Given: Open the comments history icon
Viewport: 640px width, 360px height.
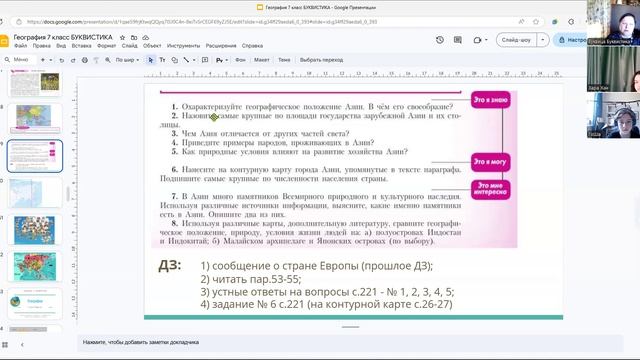Looking at the screenshot, I should click(458, 40).
